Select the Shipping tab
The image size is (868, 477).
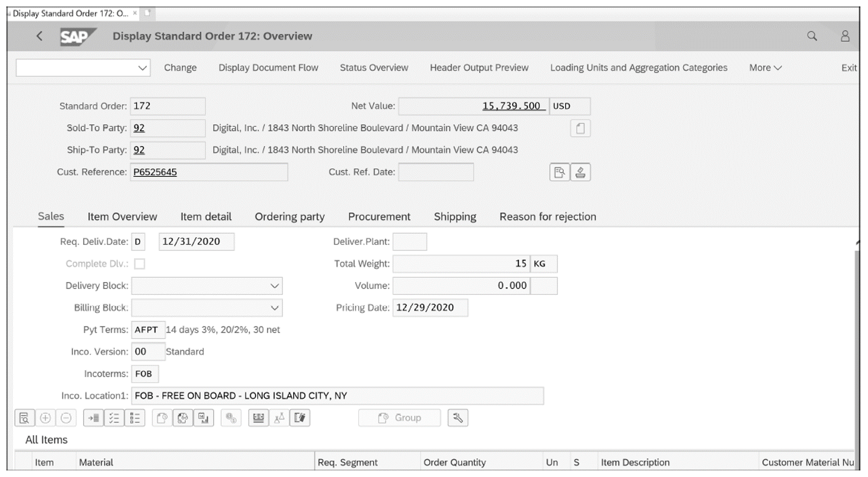coord(454,217)
